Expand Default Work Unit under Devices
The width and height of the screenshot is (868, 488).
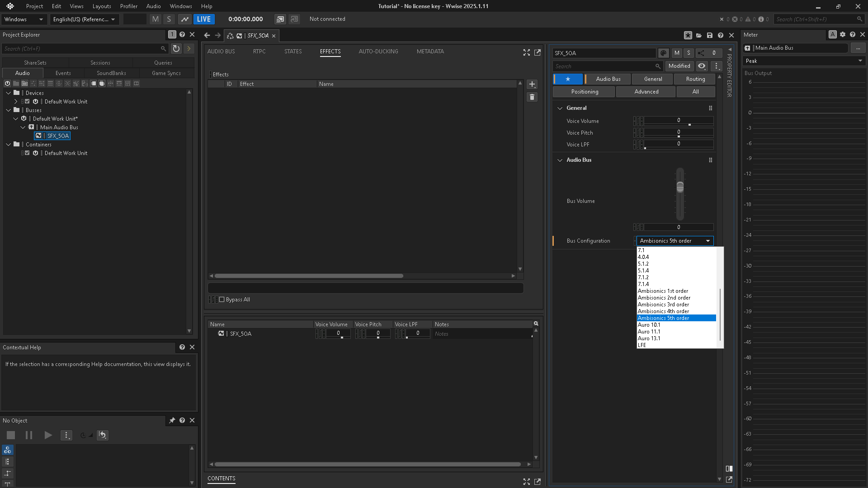pyautogui.click(x=16, y=102)
